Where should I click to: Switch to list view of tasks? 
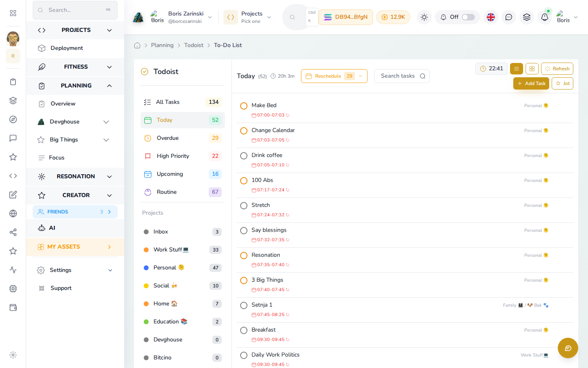tap(517, 69)
